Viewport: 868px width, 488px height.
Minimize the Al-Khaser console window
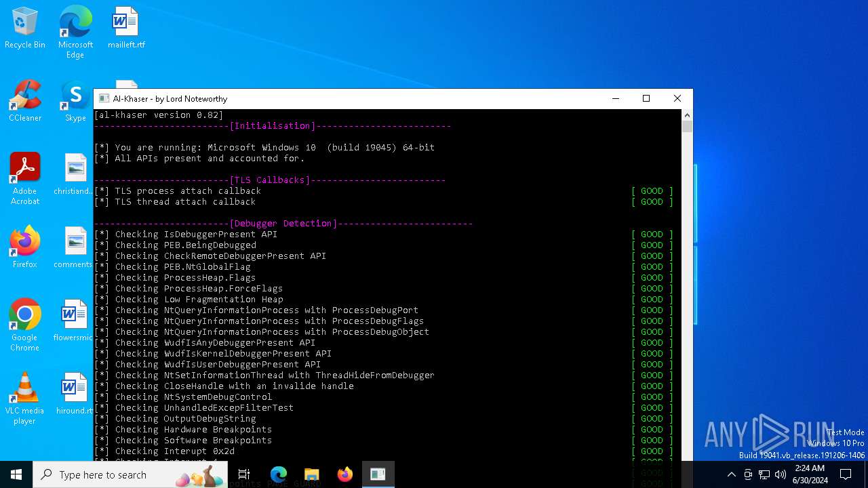(x=616, y=98)
